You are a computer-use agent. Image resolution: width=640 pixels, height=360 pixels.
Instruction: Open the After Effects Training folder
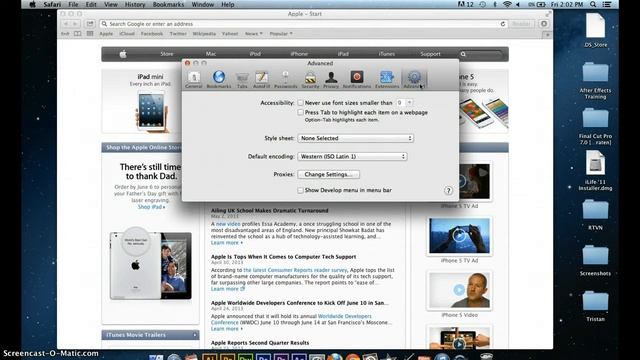pyautogui.click(x=595, y=80)
